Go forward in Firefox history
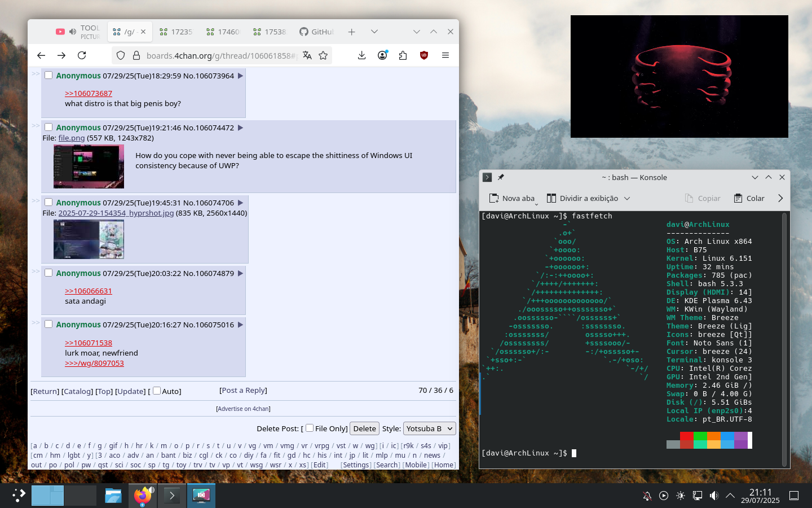 (61, 55)
